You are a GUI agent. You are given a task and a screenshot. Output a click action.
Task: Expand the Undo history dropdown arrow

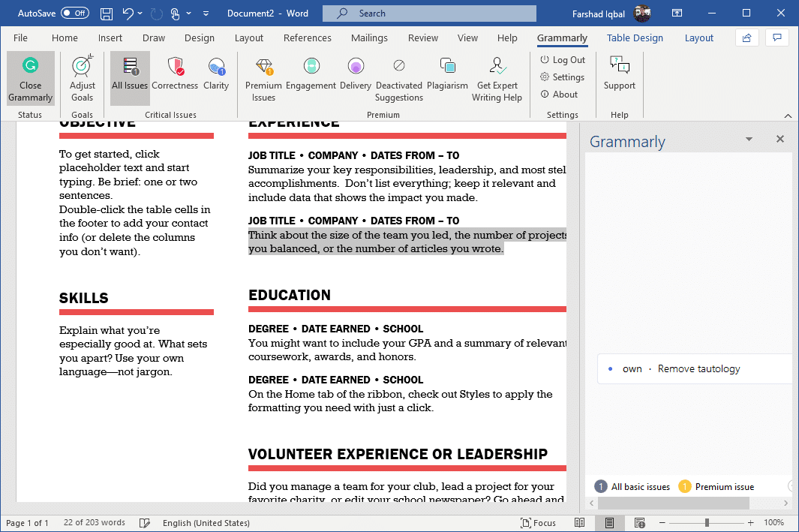tap(143, 14)
